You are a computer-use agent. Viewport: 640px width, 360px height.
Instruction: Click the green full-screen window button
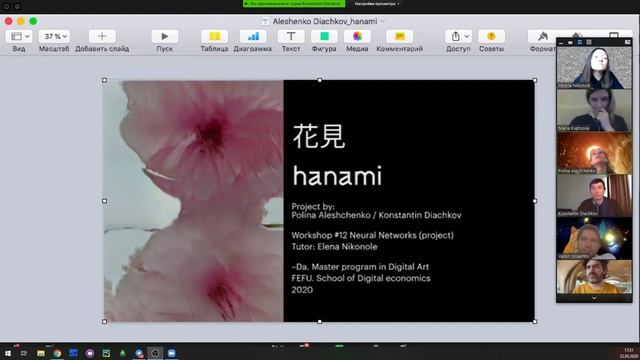pos(33,21)
